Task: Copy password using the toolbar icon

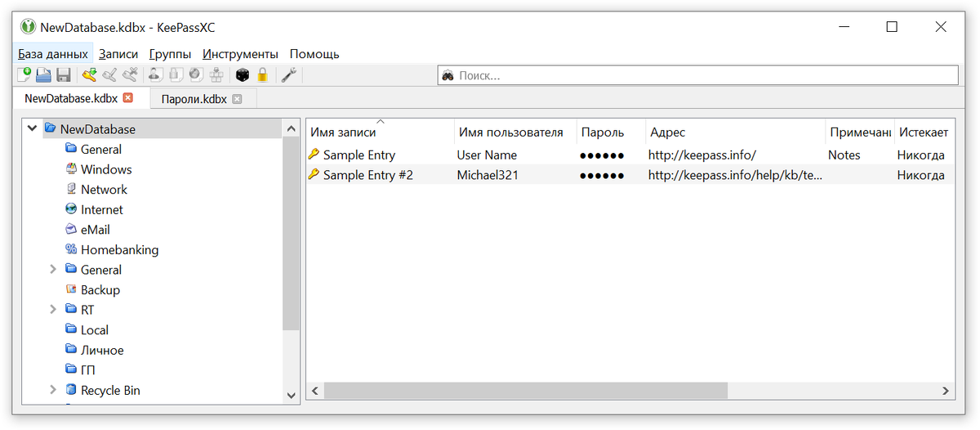Action: 175,75
